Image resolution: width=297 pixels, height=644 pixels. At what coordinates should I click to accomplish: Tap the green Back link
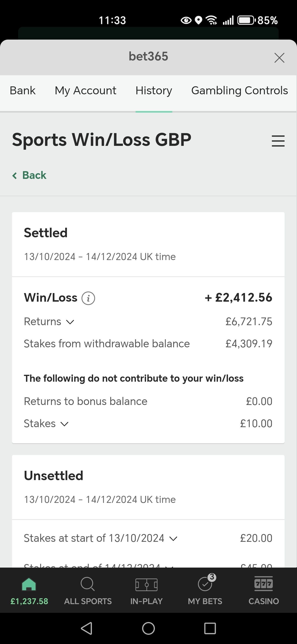point(29,175)
